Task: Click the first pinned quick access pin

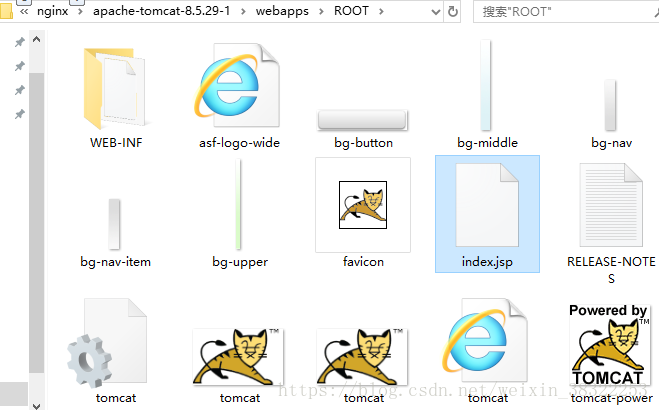Action: 19,42
